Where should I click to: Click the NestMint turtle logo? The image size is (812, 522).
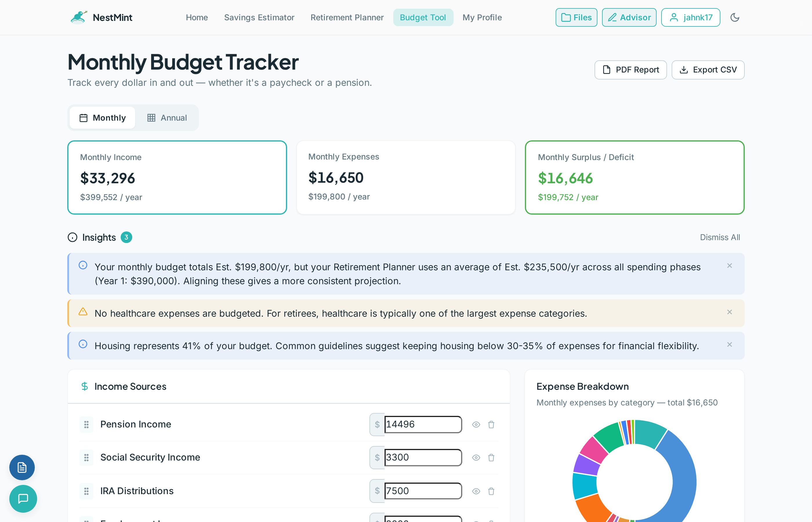point(78,17)
